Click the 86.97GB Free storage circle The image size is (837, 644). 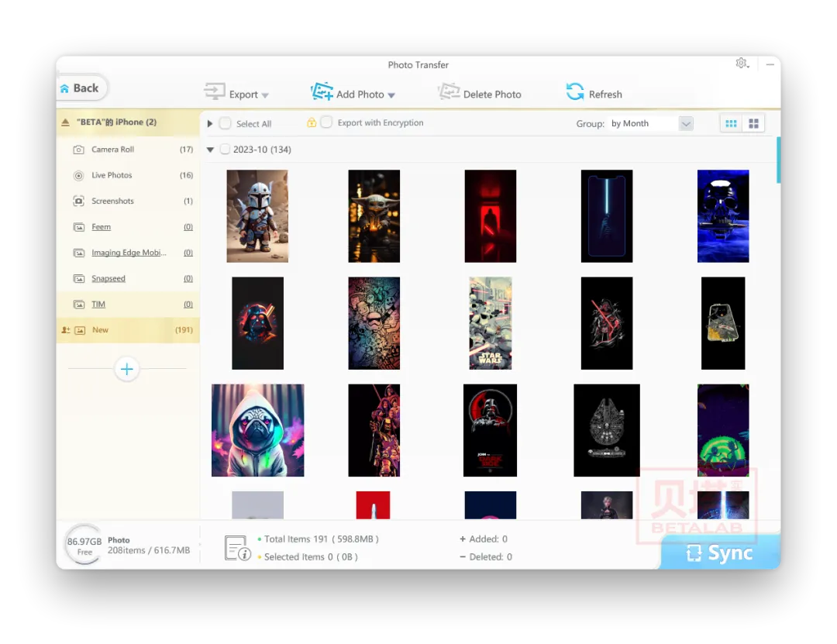tap(84, 546)
